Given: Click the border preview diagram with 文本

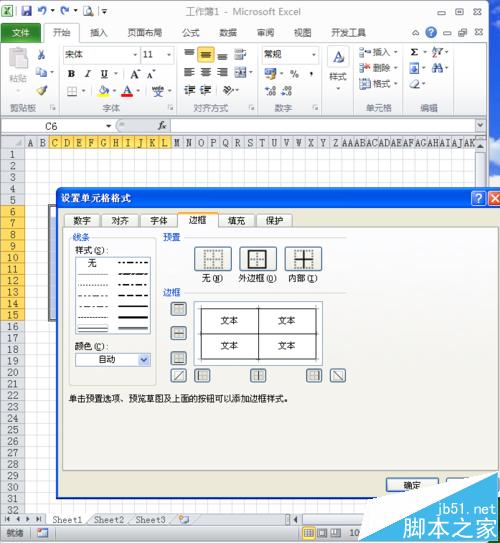Looking at the screenshot, I should coord(258,333).
